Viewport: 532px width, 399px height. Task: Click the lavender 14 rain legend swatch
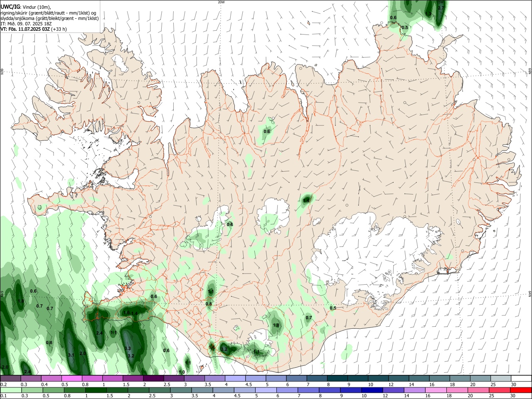[x=414, y=390]
